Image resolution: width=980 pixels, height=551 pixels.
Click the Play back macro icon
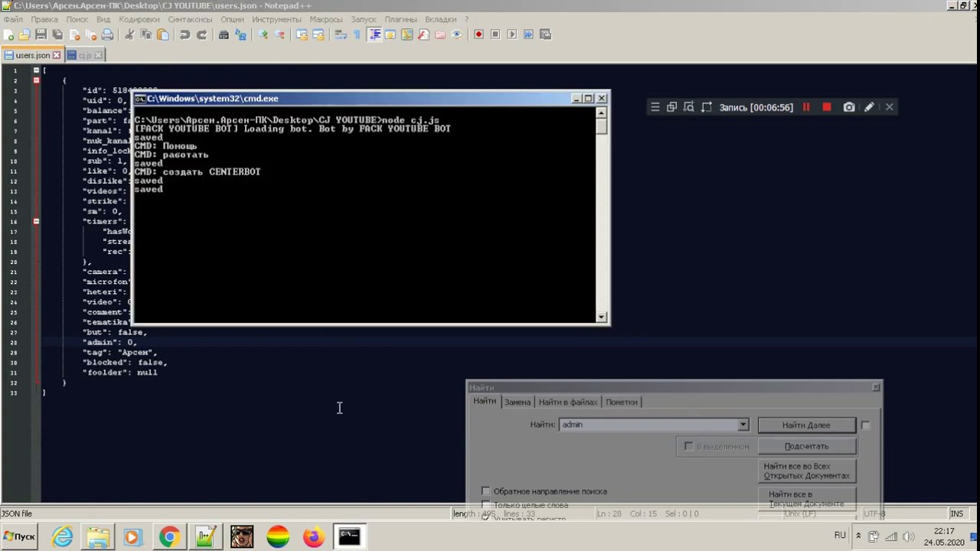click(512, 34)
